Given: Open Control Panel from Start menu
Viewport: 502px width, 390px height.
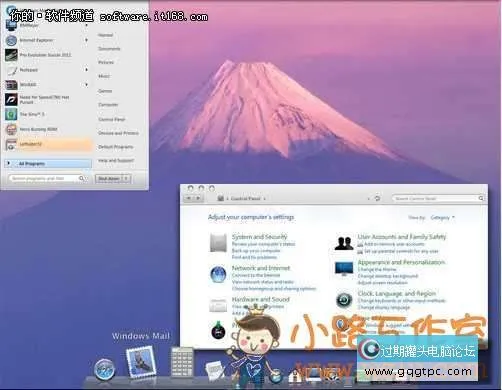Looking at the screenshot, I should click(x=112, y=119).
